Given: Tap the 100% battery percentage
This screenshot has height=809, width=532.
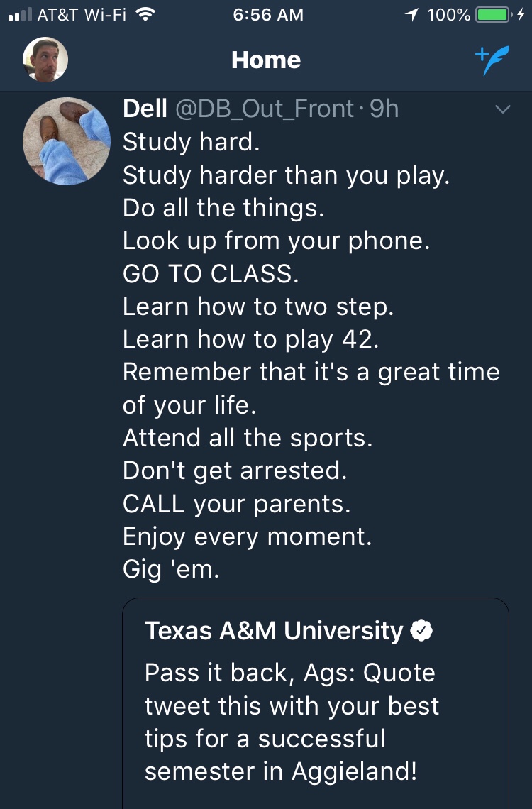Looking at the screenshot, I should tap(449, 14).
